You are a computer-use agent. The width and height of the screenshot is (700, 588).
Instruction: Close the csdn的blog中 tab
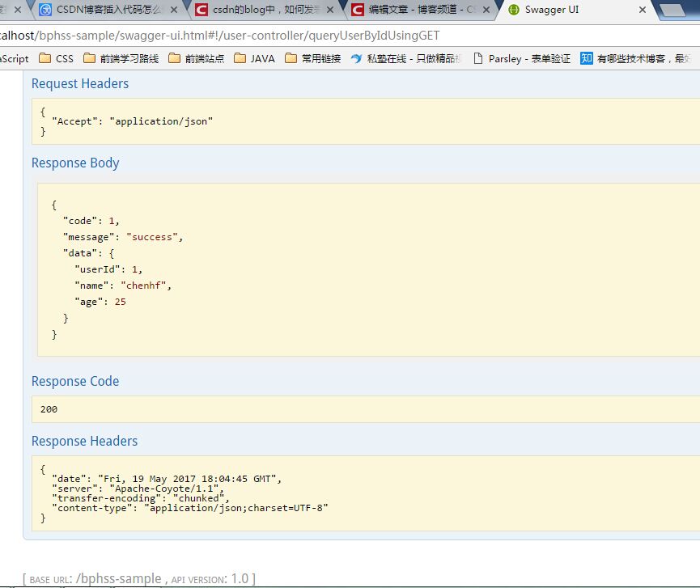[330, 10]
